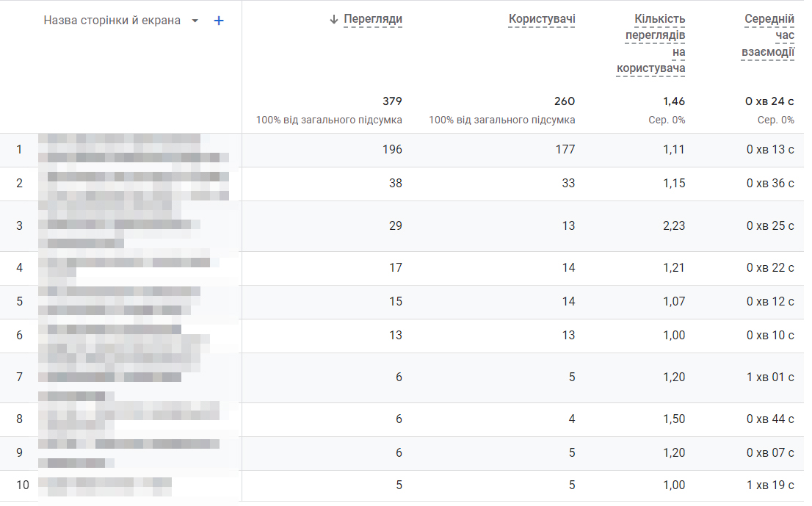
Task: Click the 'Середній час взаємодії' column header
Action: [x=768, y=36]
